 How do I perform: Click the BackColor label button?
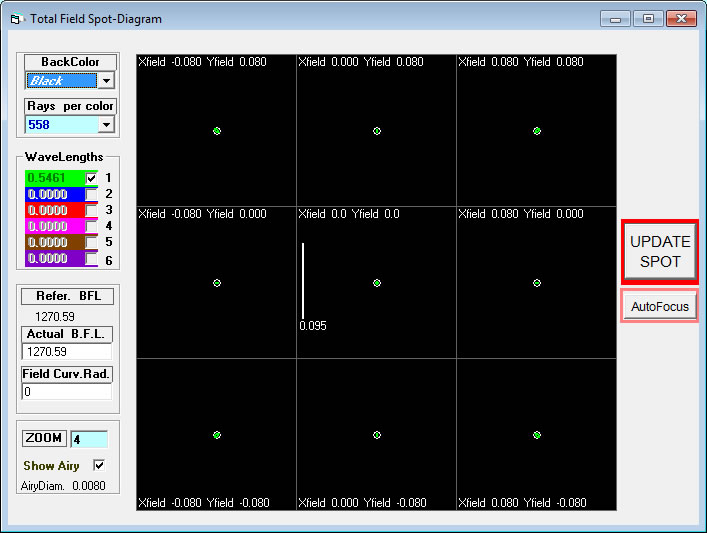pos(70,62)
